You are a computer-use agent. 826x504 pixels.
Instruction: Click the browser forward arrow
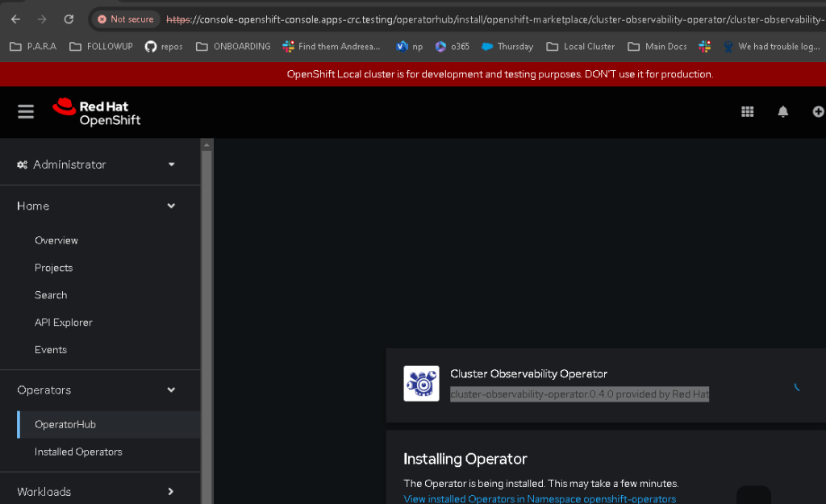click(x=42, y=19)
